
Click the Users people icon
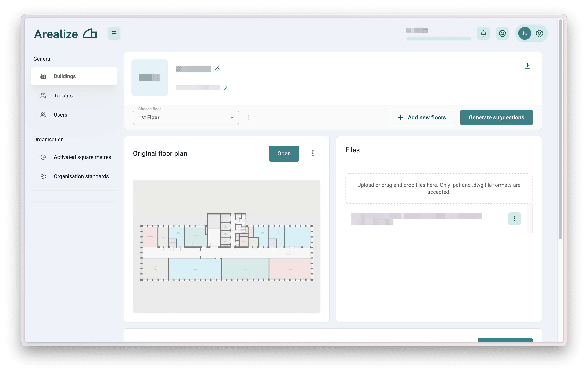point(43,115)
